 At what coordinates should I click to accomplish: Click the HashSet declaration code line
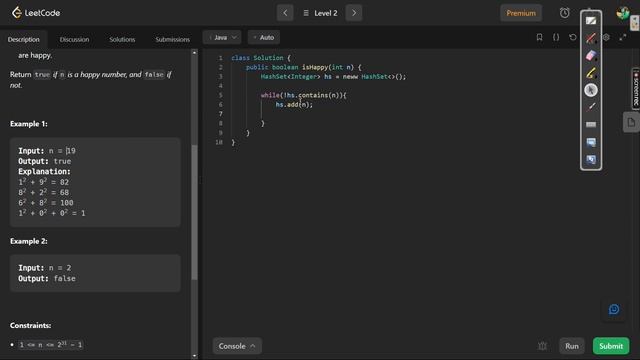pyautogui.click(x=333, y=77)
